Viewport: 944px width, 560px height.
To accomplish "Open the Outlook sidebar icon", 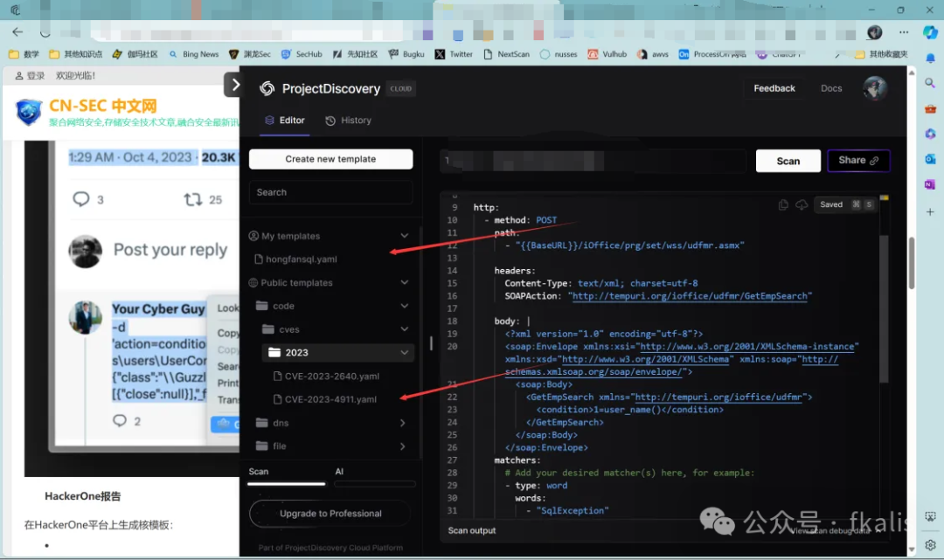I will coord(930,159).
